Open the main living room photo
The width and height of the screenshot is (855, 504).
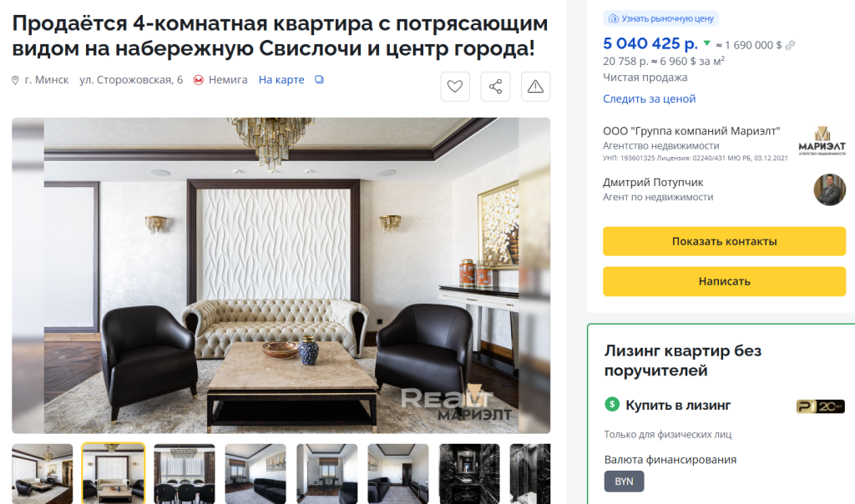coord(281,275)
